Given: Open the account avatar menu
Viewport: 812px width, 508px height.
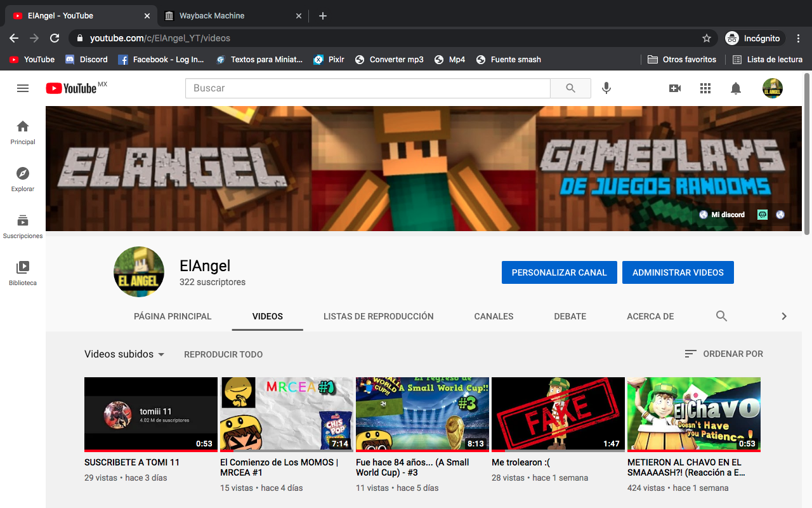Looking at the screenshot, I should [773, 88].
